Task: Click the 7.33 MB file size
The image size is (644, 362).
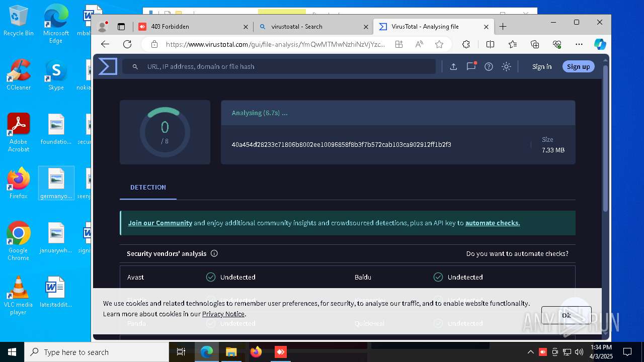Action: [553, 150]
